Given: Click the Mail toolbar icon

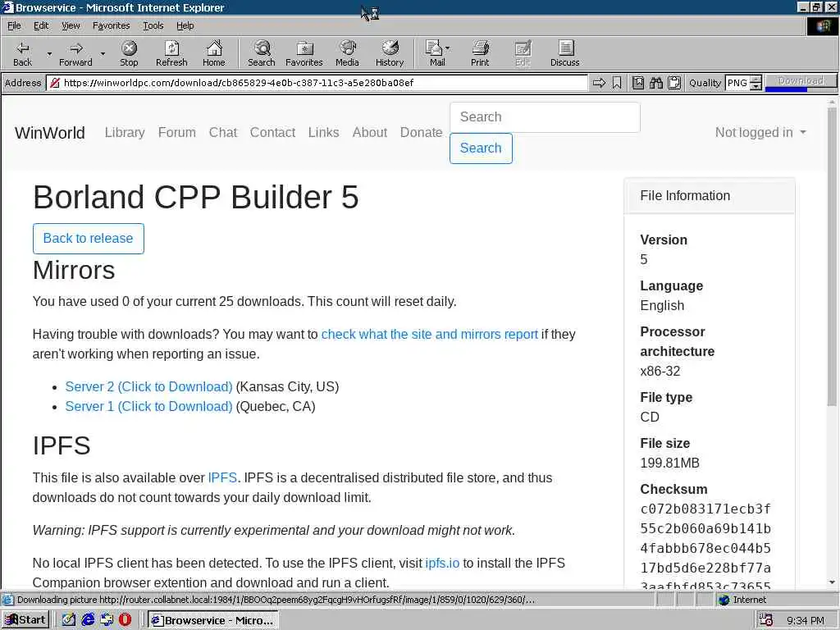Looking at the screenshot, I should [433, 48].
